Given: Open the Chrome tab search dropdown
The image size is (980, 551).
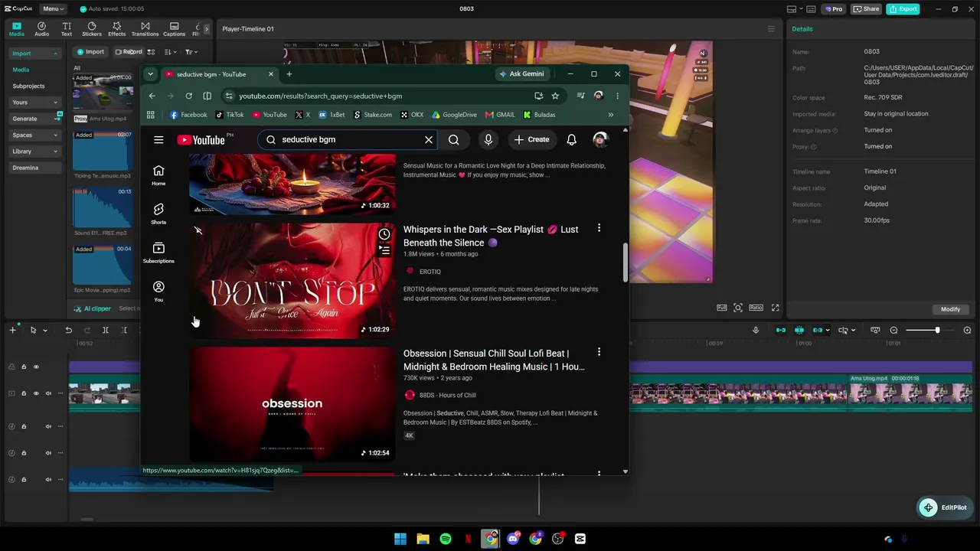Looking at the screenshot, I should [150, 74].
